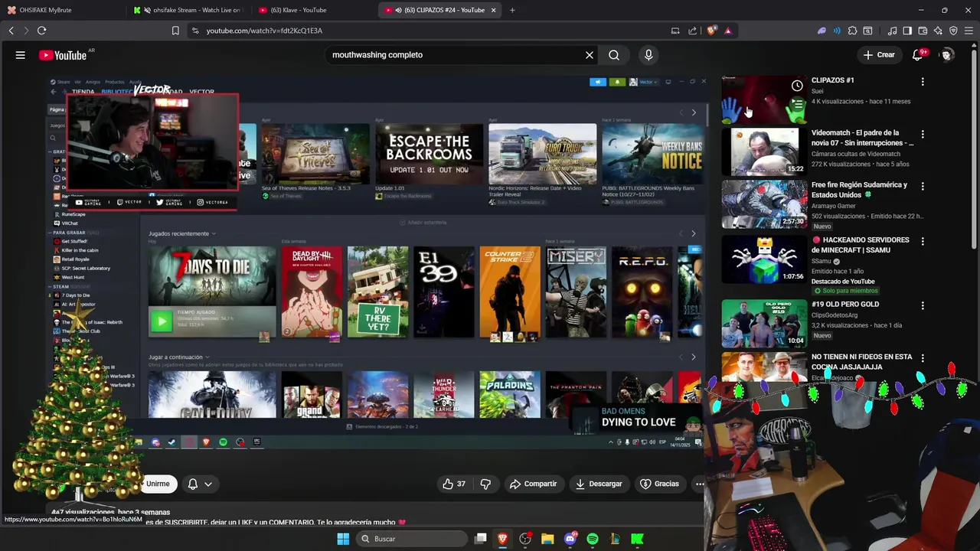
Task: Open options for HACKEANDO SERVIDORES video
Action: (923, 241)
